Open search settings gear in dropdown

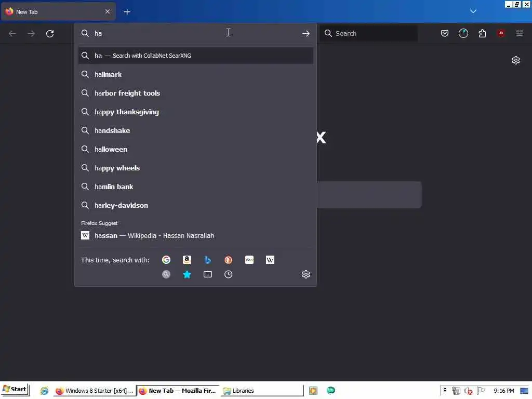[306, 274]
